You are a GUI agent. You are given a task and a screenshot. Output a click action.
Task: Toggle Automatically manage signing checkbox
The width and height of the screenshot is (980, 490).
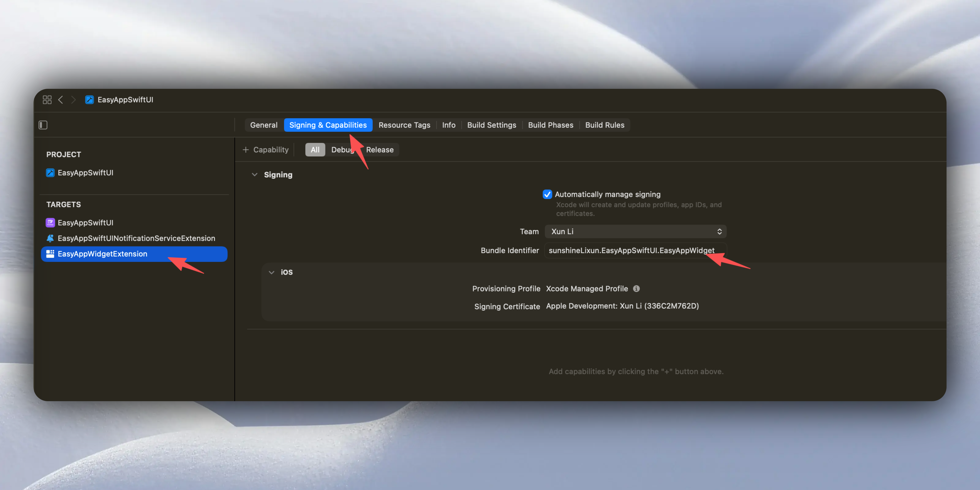coord(547,194)
